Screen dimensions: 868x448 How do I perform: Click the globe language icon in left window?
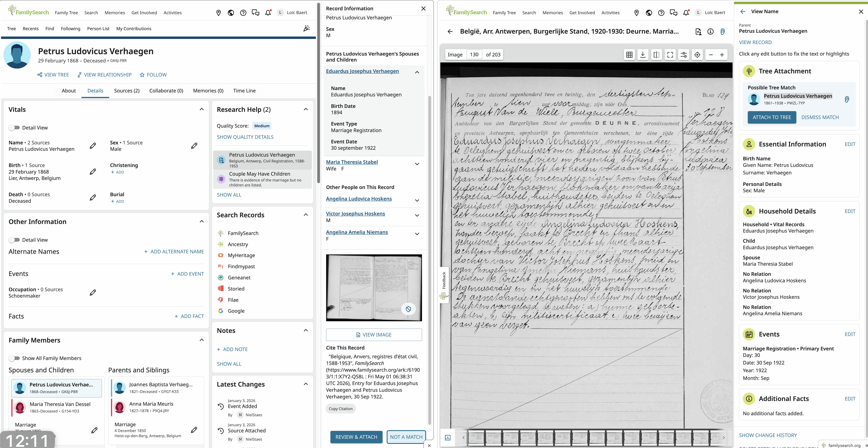tap(231, 13)
